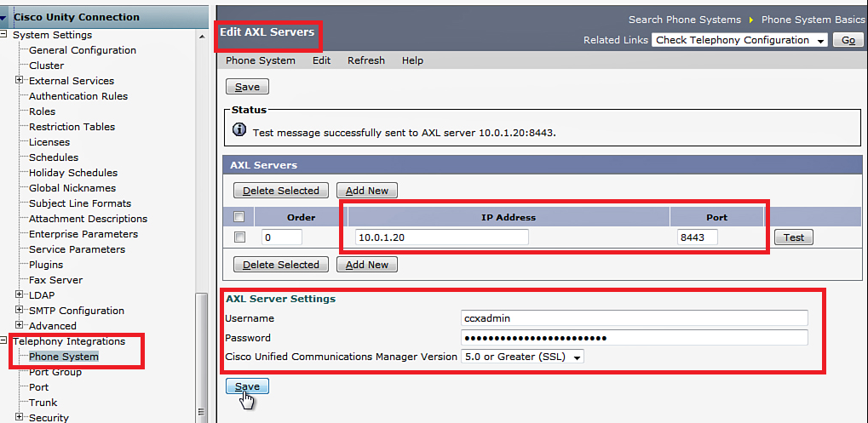Click the Username field ccxadmin
This screenshot has height=423, width=868.
635,318
